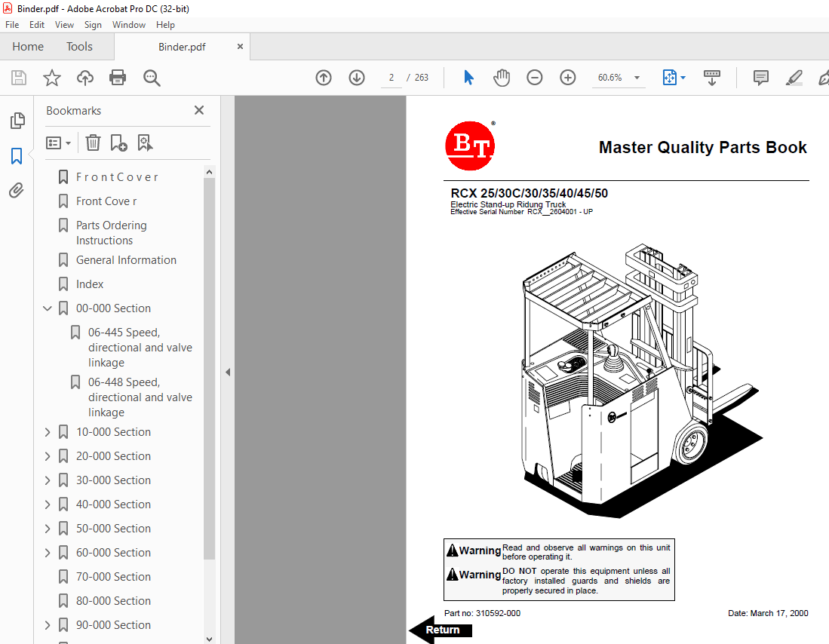Collapse the 00-000 Section bookmark
Screen dimensions: 829x644
(x=48, y=308)
